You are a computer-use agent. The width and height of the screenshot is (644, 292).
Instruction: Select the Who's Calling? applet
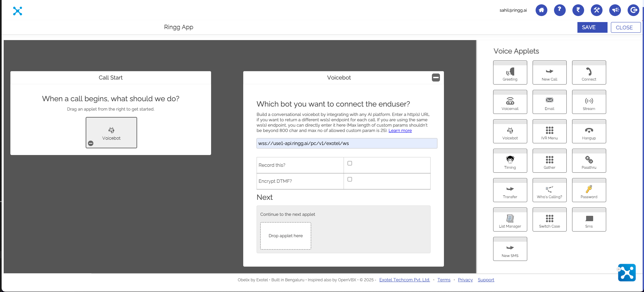[x=549, y=190]
